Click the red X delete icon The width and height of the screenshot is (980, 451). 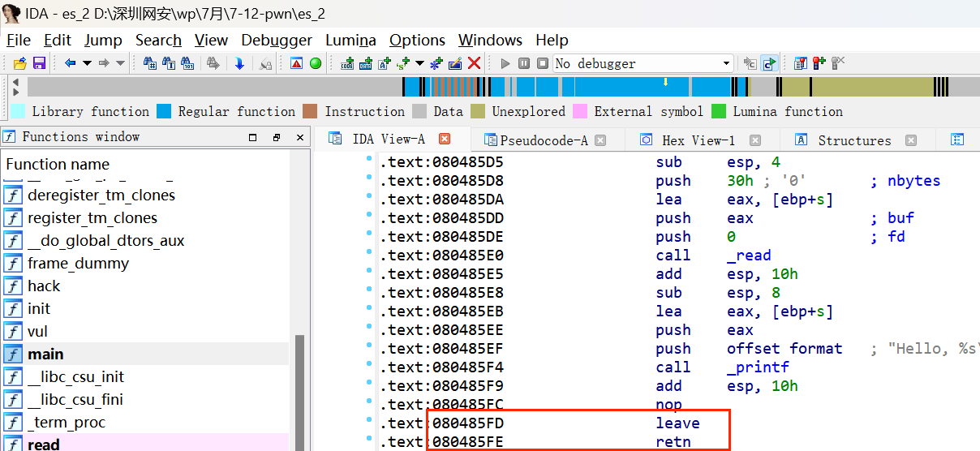point(475,63)
